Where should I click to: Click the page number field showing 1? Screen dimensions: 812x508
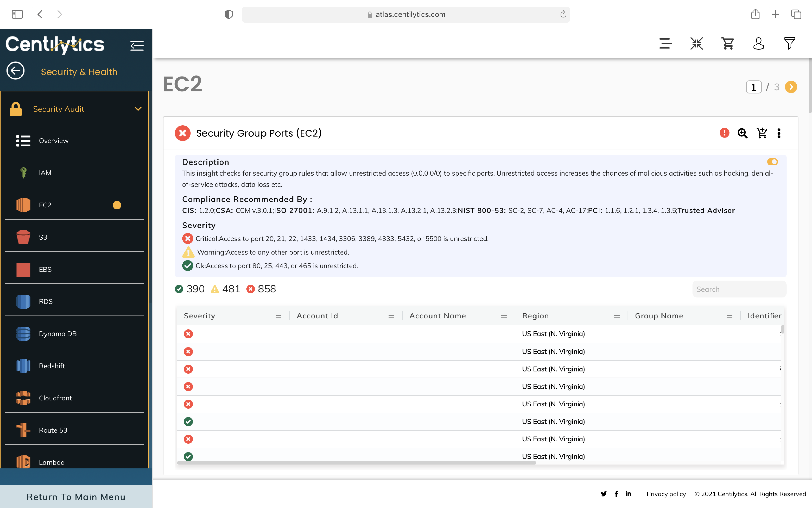click(x=754, y=87)
